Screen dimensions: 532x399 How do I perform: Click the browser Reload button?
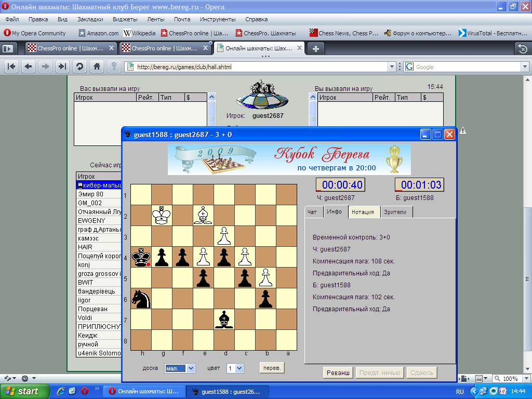[x=79, y=66]
